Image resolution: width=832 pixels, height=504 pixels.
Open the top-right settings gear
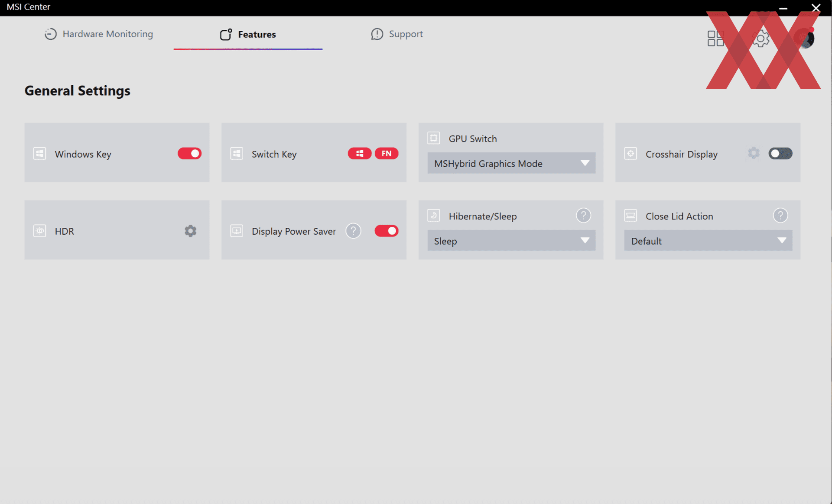tap(760, 39)
